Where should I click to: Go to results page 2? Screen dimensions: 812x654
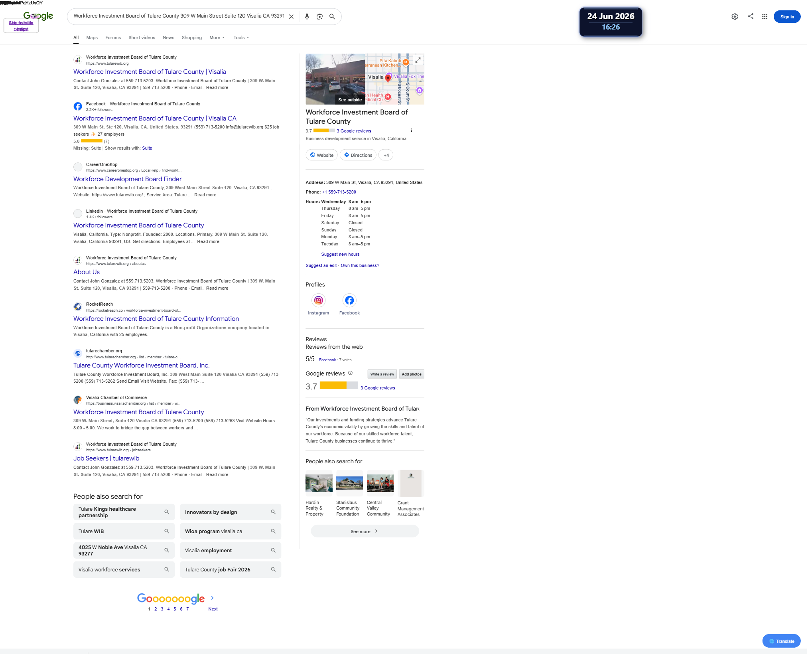(156, 609)
